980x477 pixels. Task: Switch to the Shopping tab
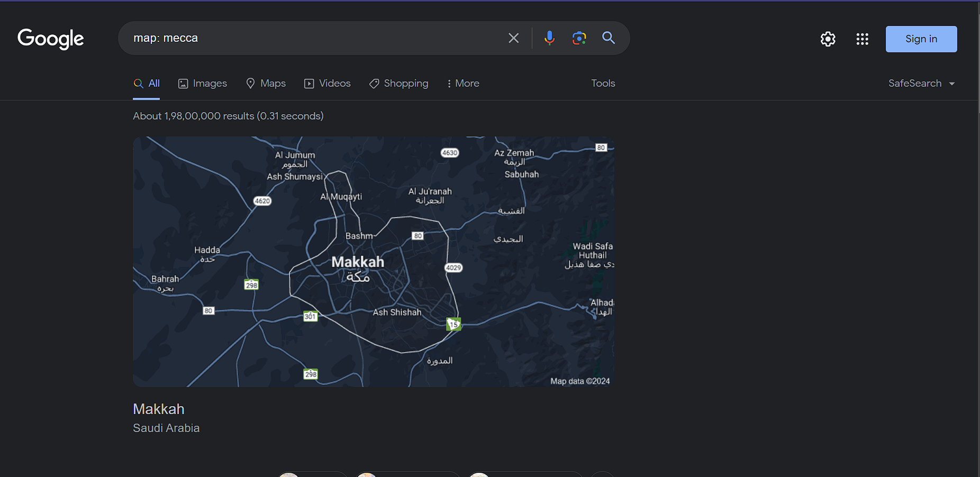[399, 84]
